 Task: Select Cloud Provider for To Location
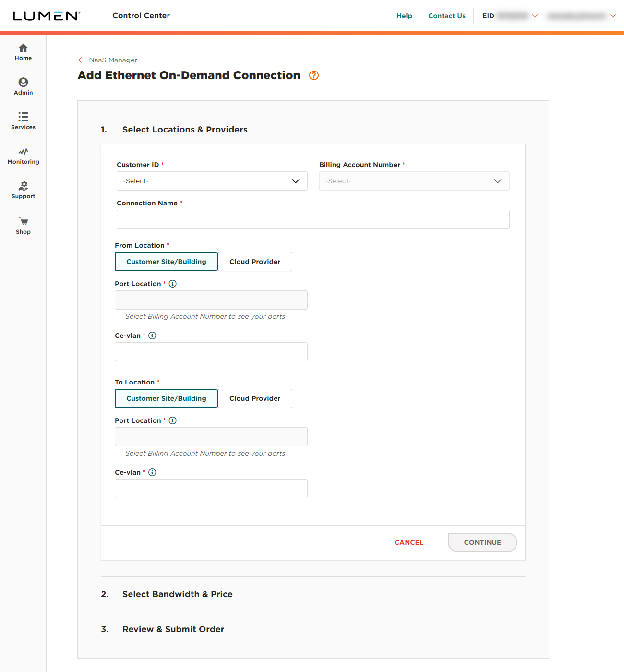click(x=255, y=398)
